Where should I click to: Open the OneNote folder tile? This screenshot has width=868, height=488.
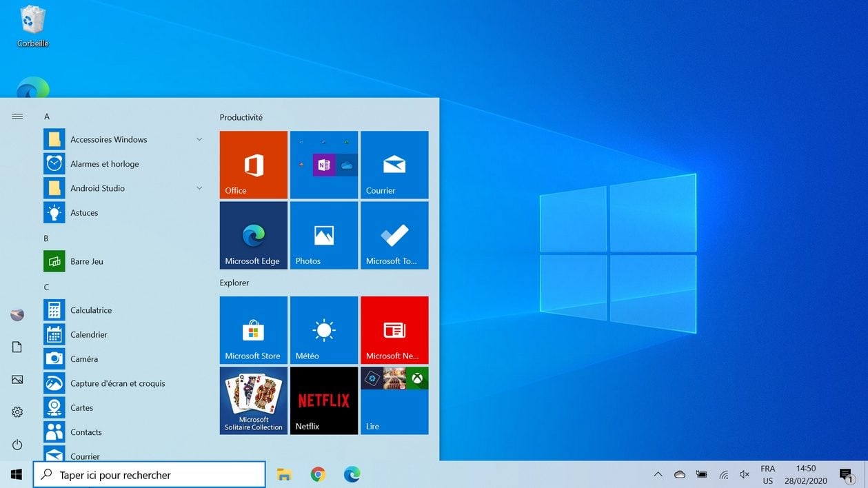[324, 165]
